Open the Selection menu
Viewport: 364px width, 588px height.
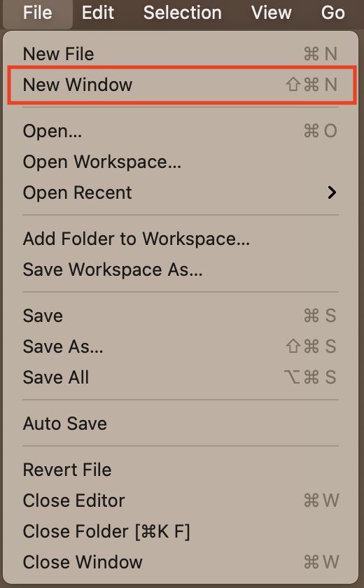[x=182, y=13]
